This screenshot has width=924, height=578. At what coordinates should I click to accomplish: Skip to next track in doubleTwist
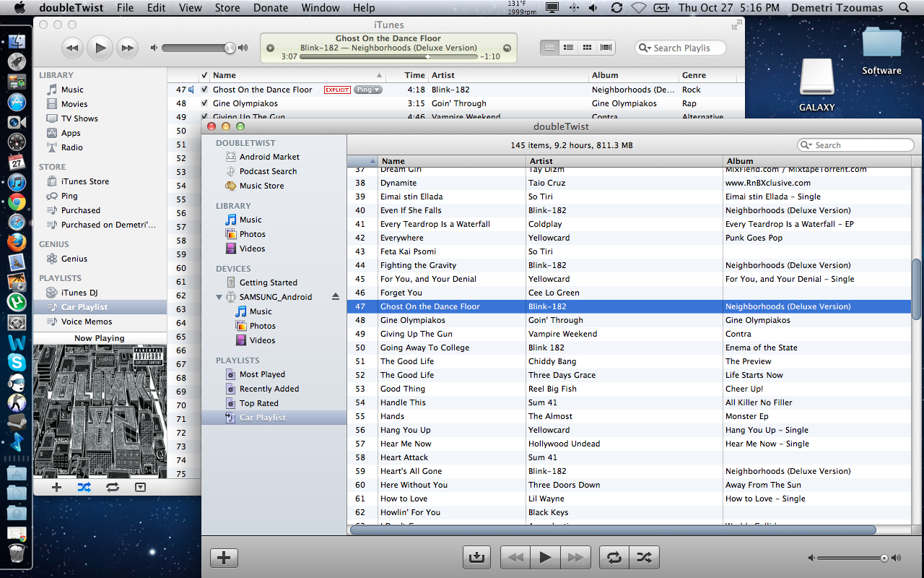coord(575,557)
